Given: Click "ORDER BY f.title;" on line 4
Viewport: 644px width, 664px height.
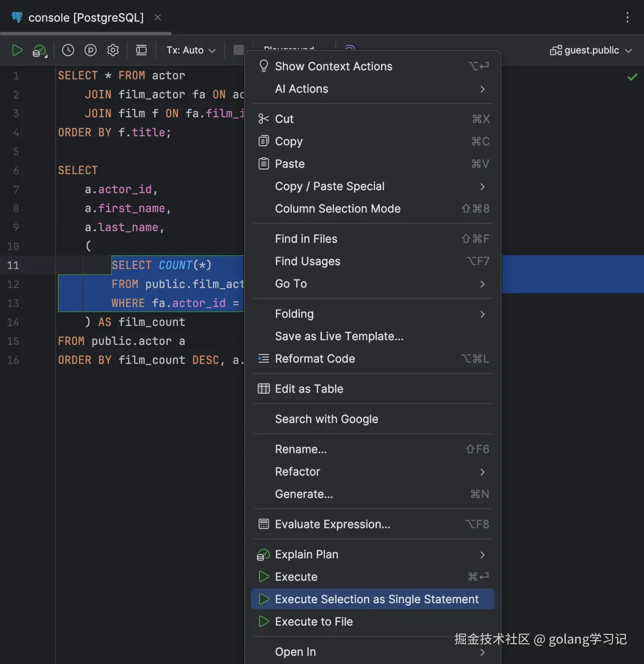Looking at the screenshot, I should coord(115,132).
